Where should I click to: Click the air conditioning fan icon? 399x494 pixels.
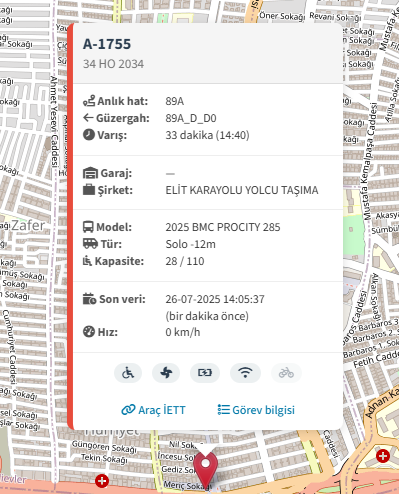(x=166, y=373)
